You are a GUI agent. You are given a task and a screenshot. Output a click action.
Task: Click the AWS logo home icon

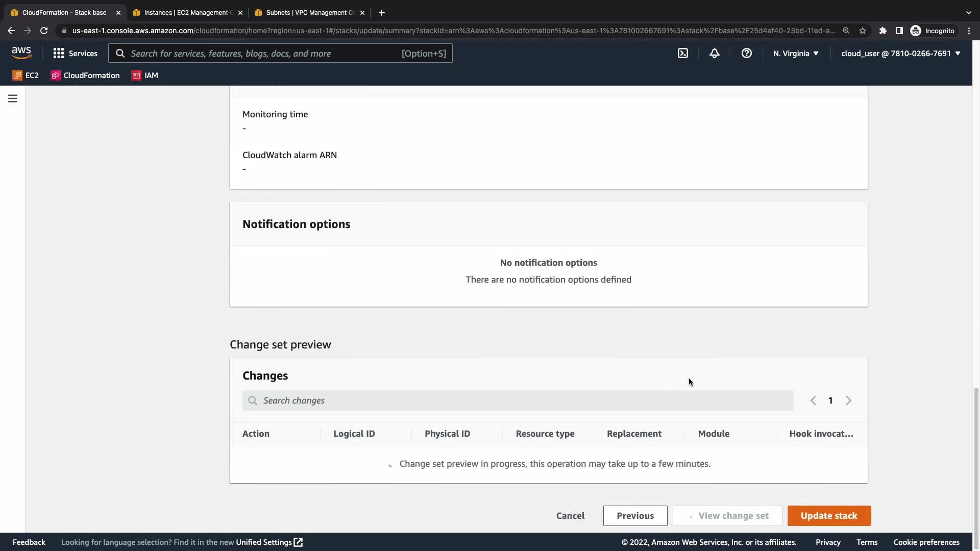pos(21,53)
